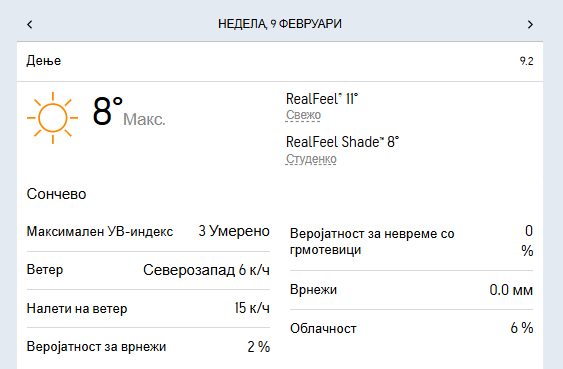Screen dimensions: 563x369
Task: Click Веројатност за невреме со грмотевици row
Action: coord(411,241)
